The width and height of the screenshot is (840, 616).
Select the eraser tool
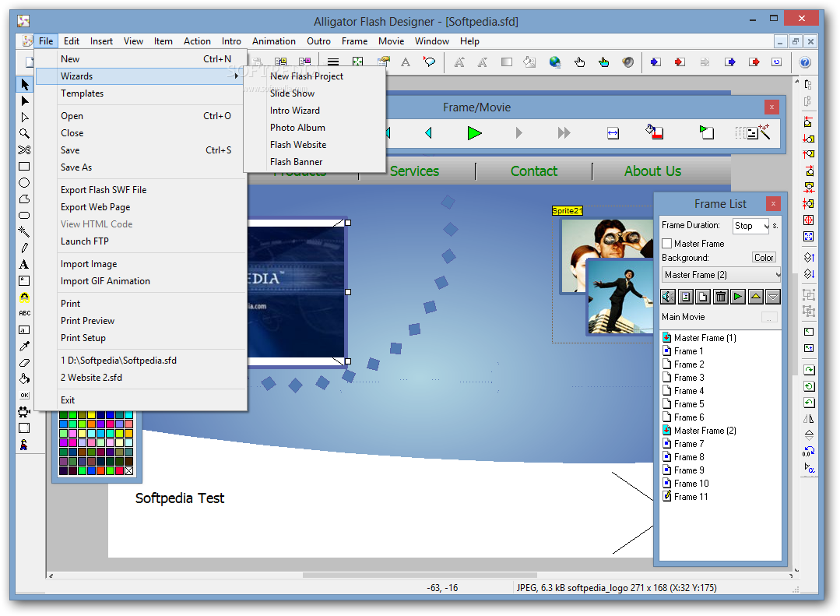tap(25, 363)
